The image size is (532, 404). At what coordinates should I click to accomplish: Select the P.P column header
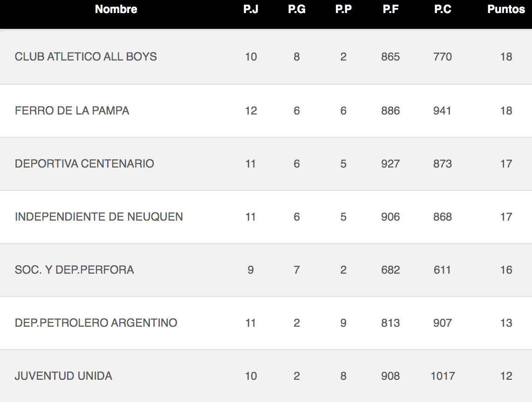pos(343,9)
